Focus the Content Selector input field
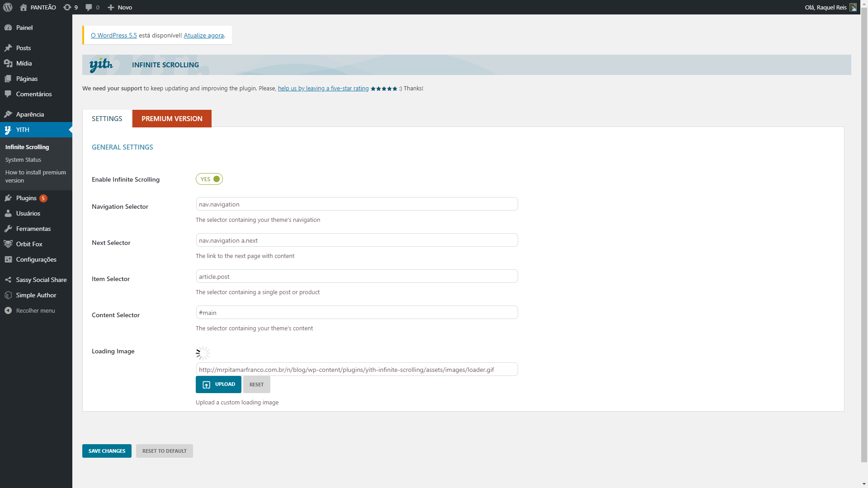 coord(357,312)
